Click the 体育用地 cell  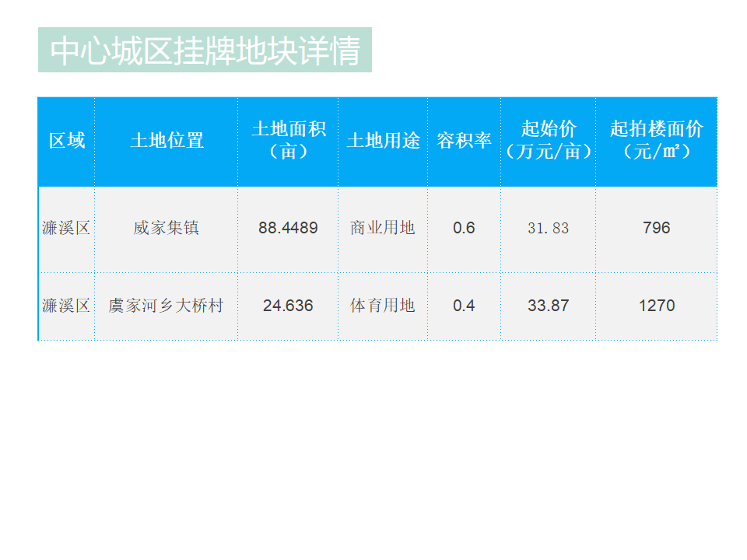click(x=383, y=305)
